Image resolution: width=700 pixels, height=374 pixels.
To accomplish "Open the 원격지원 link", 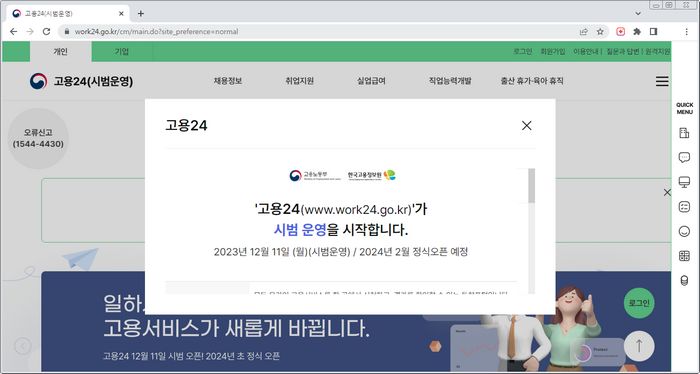I will click(658, 52).
